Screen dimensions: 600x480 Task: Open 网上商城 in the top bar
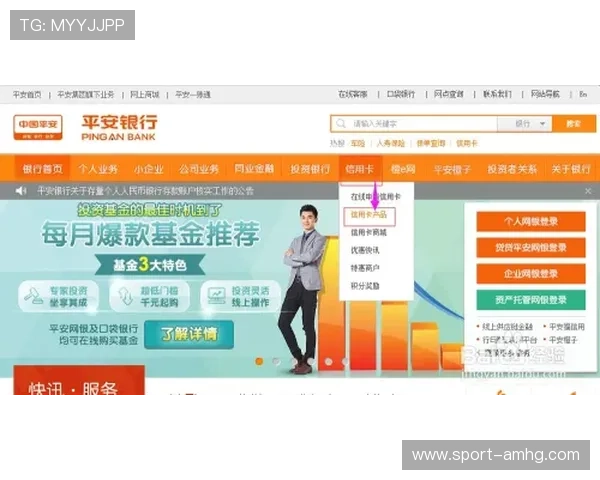145,95
